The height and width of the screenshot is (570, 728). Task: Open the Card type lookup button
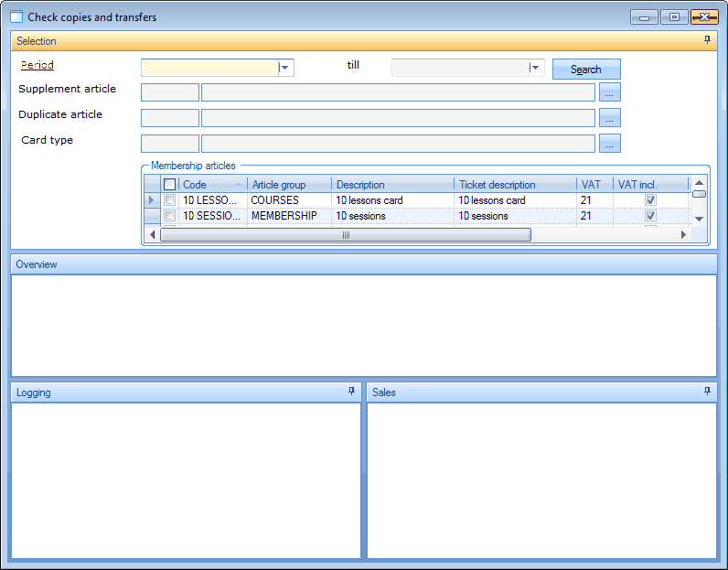point(610,143)
